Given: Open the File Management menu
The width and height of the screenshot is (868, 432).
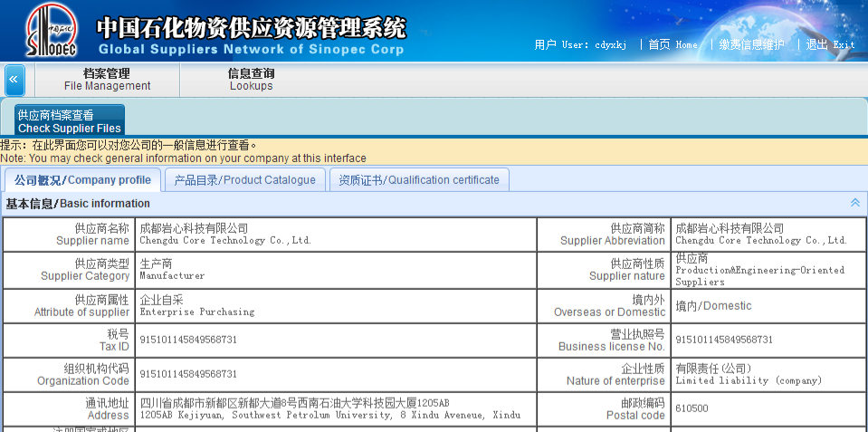Looking at the screenshot, I should [x=107, y=80].
